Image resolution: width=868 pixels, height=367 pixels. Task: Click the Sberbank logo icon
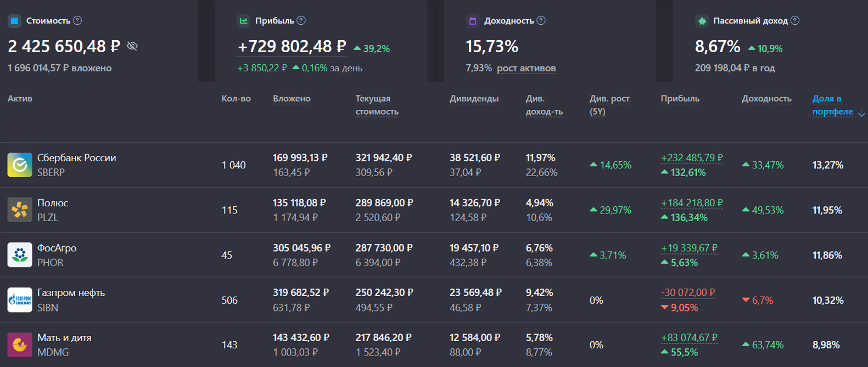(20, 165)
